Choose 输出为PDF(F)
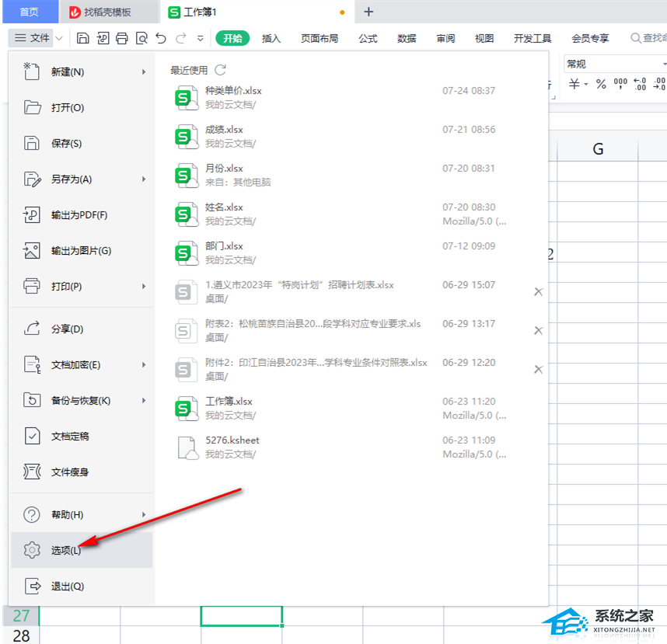The height and width of the screenshot is (644, 667). coord(82,214)
